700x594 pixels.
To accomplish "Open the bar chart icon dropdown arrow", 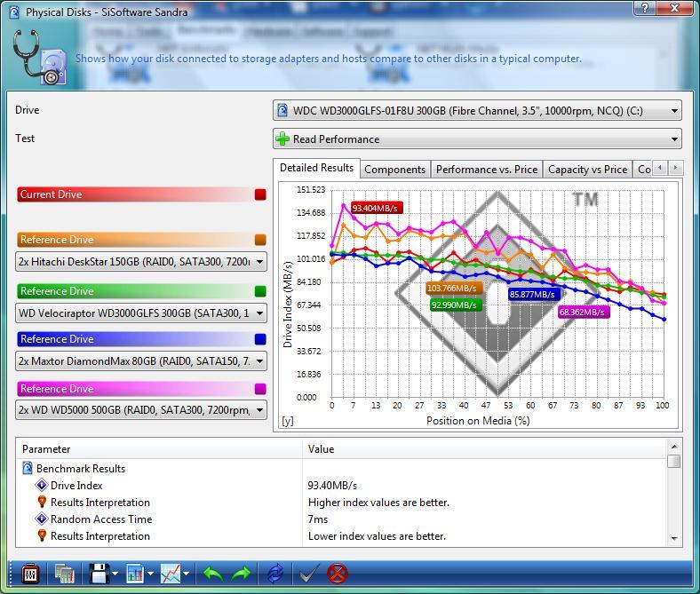I will coord(150,574).
